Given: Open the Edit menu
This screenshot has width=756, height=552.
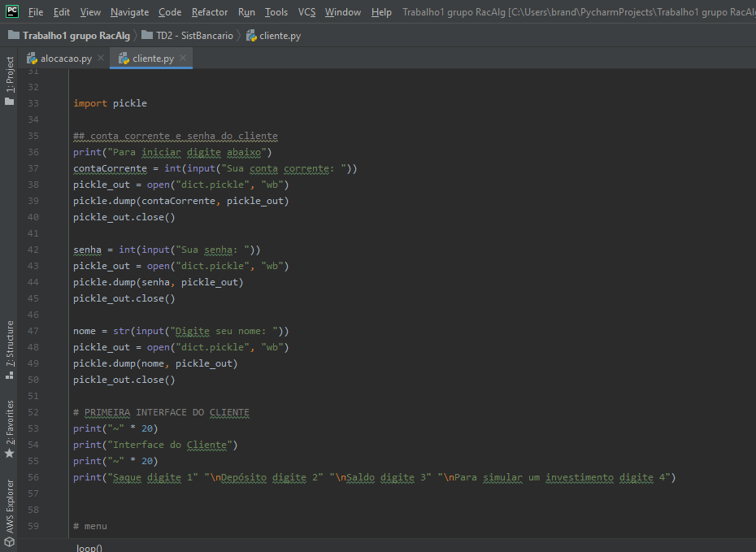Looking at the screenshot, I should [62, 12].
